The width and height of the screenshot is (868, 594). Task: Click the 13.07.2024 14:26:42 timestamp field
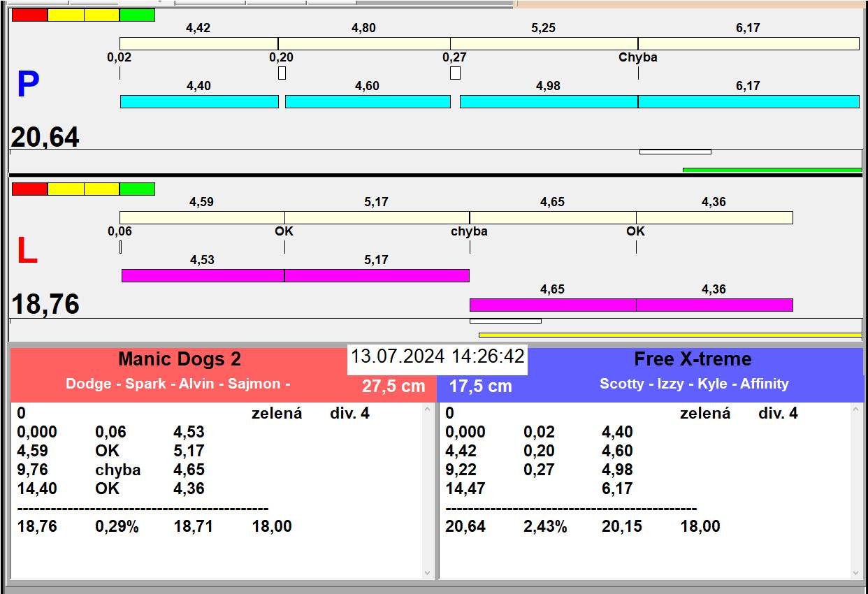pyautogui.click(x=437, y=356)
